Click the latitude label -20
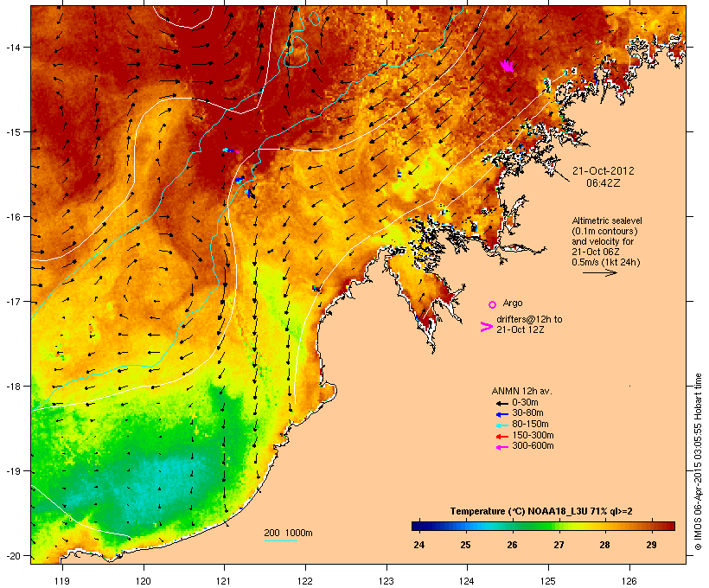This screenshot has height=588, width=709. 13,556
